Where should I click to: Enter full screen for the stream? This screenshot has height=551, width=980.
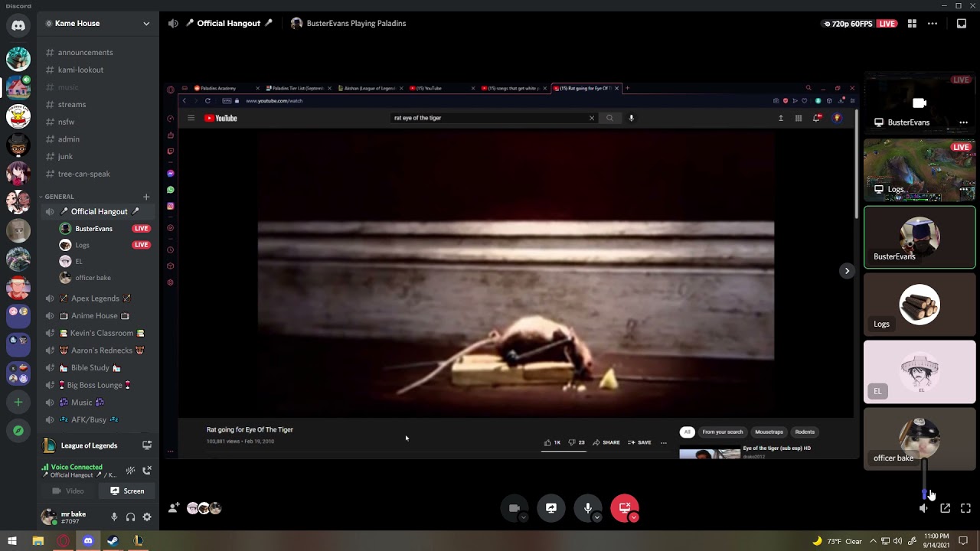[x=965, y=508]
